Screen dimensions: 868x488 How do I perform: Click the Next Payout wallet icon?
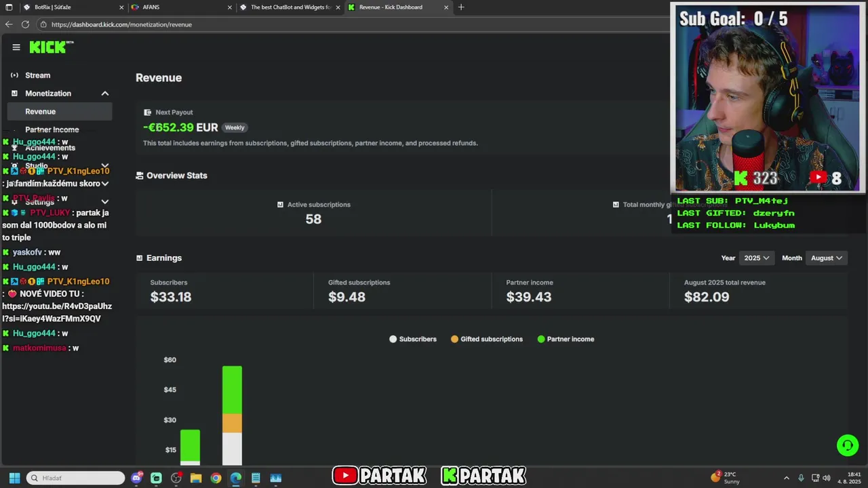147,113
